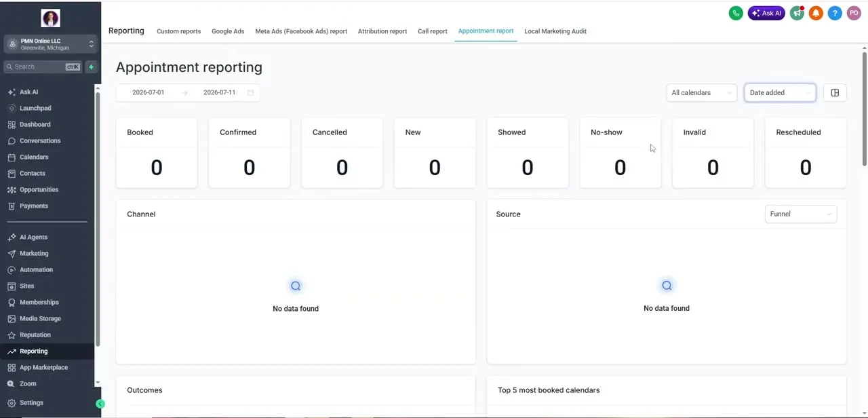Open the help question mark icon
Viewport: 868px width, 418px height.
pos(835,13)
